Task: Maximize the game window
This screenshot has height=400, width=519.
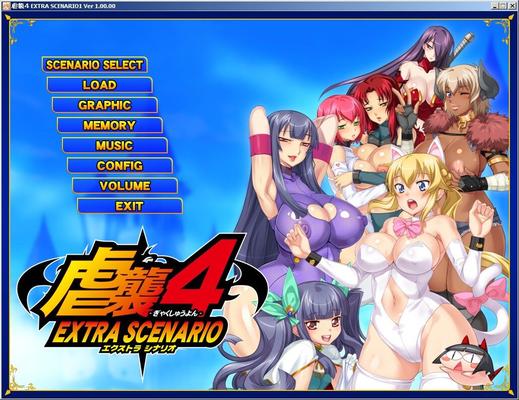Action: (x=503, y=6)
